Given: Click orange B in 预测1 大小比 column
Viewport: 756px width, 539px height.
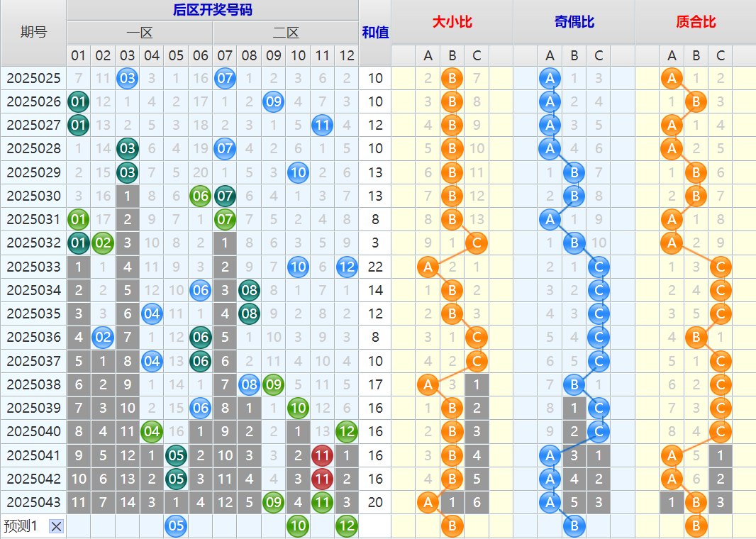Looking at the screenshot, I should click(452, 526).
